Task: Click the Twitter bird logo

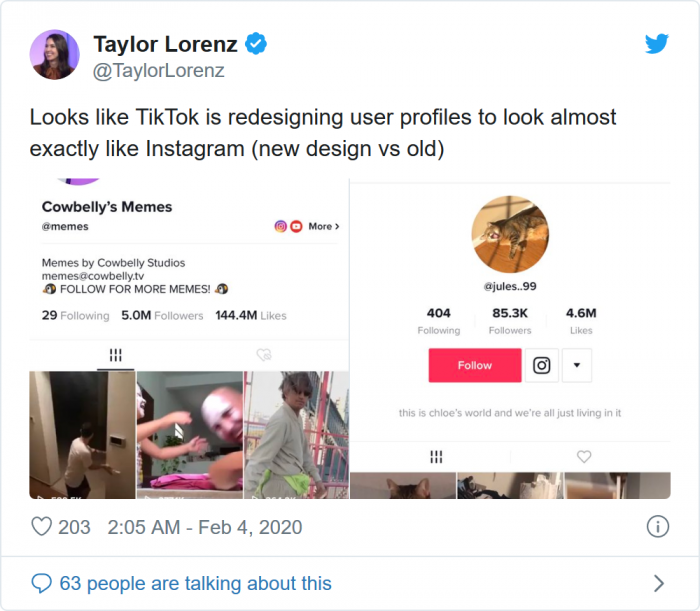Action: click(656, 44)
